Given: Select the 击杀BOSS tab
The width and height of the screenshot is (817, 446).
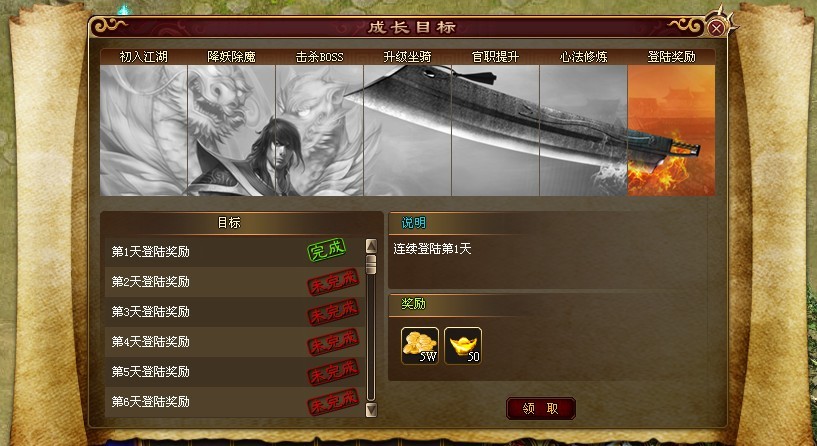Looking at the screenshot, I should (x=319, y=56).
